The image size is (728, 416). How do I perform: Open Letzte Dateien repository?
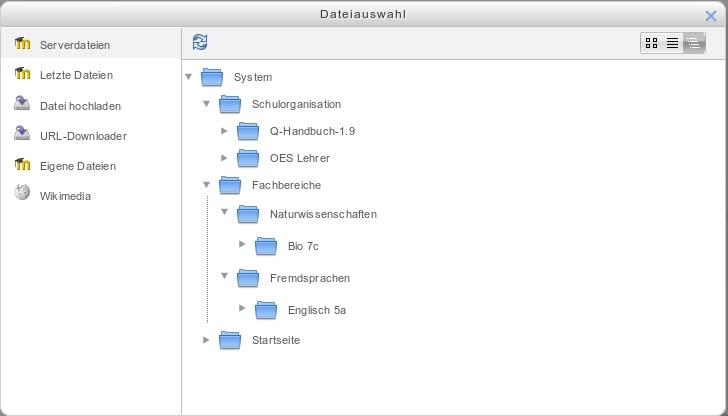pyautogui.click(x=76, y=75)
